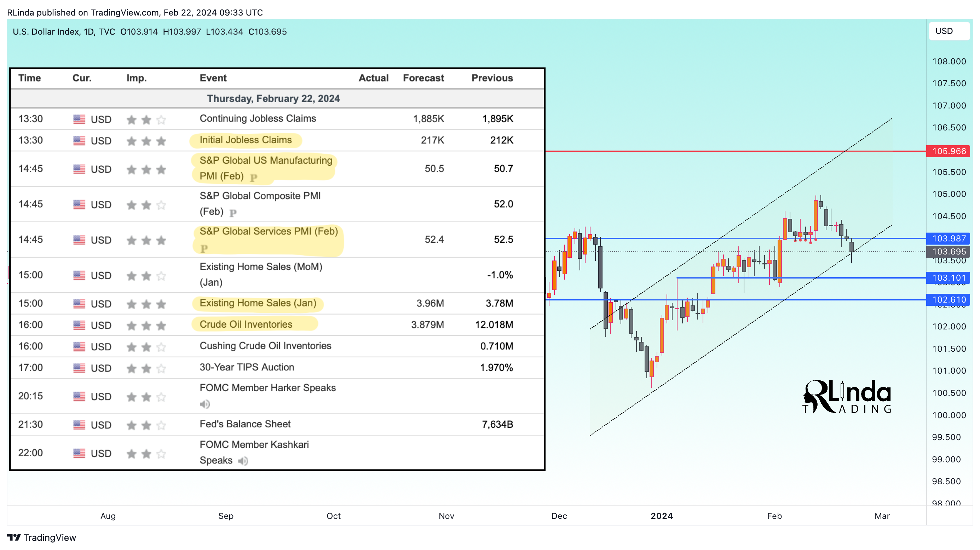Click previous value 7,634B

tap(498, 424)
